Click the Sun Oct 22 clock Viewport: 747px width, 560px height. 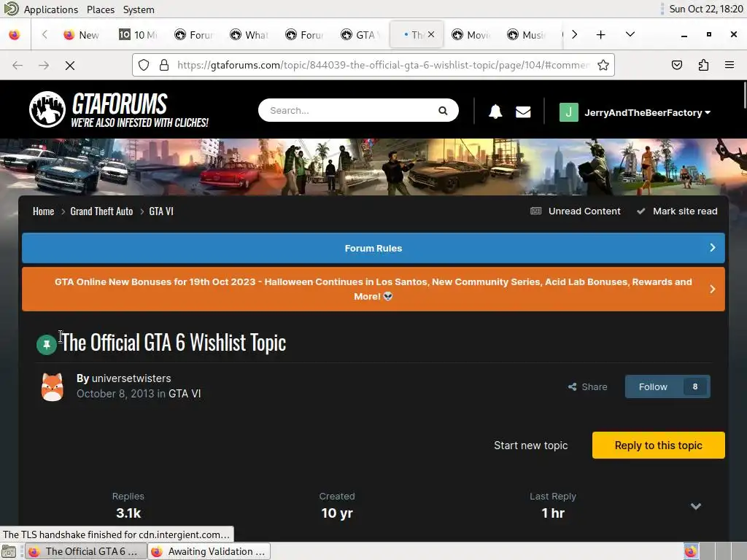tap(705, 9)
